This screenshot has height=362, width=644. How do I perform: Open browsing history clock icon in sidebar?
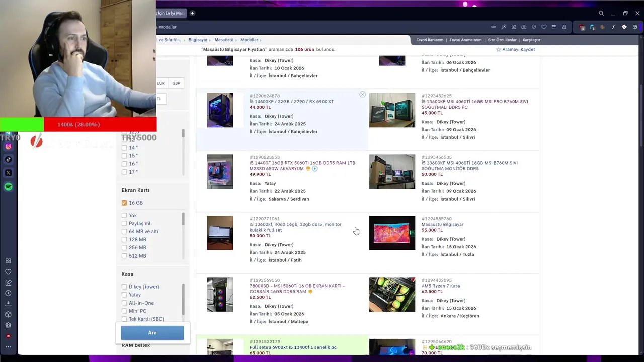point(8,293)
